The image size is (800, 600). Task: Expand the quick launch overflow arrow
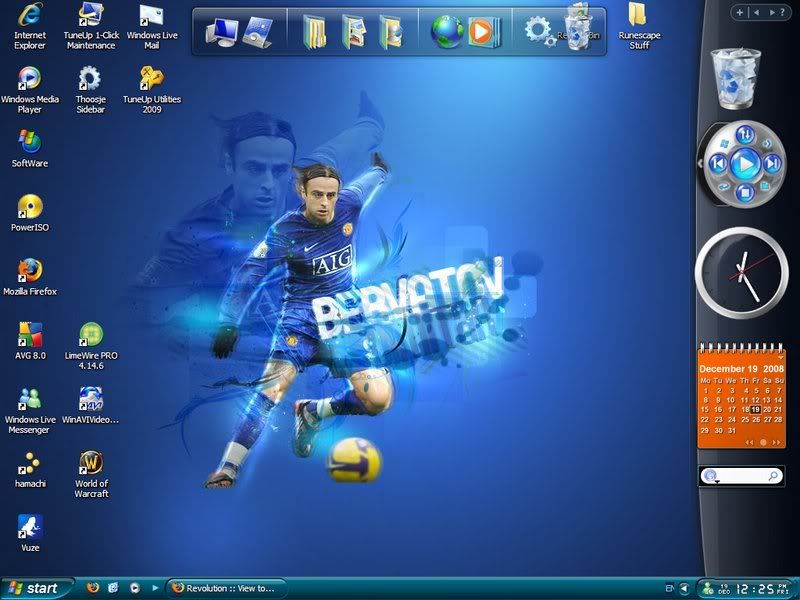tap(155, 588)
